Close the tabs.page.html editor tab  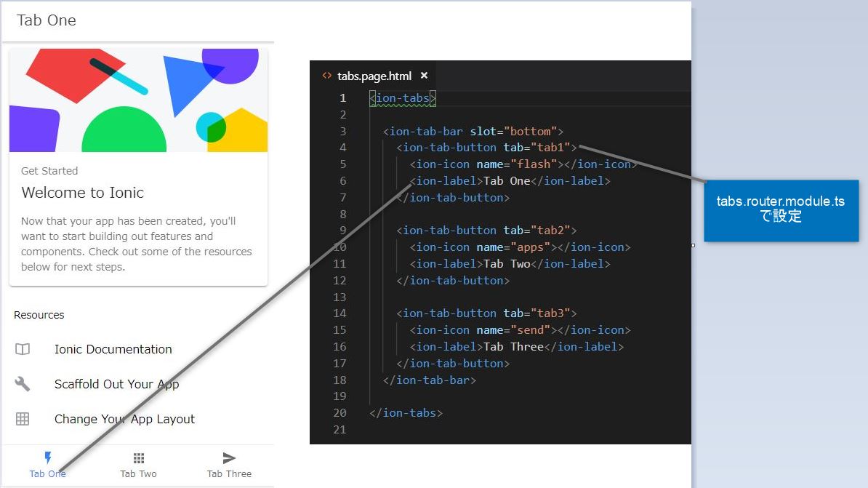coord(424,75)
